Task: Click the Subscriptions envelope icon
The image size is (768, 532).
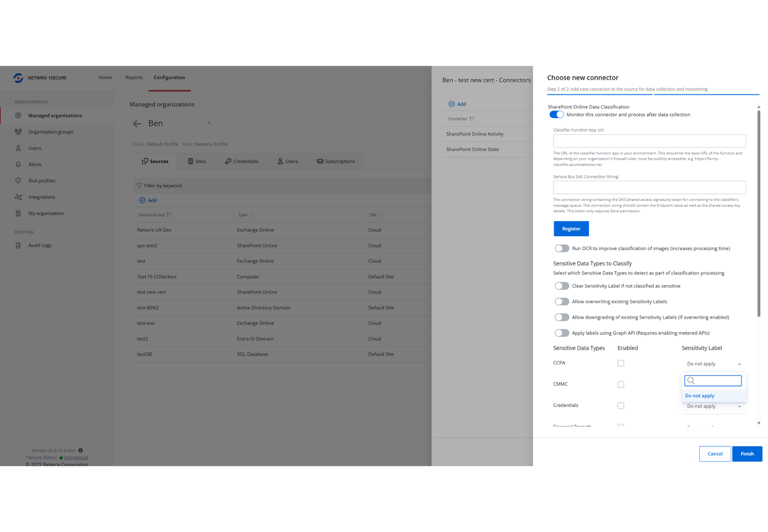Action: 320,161
